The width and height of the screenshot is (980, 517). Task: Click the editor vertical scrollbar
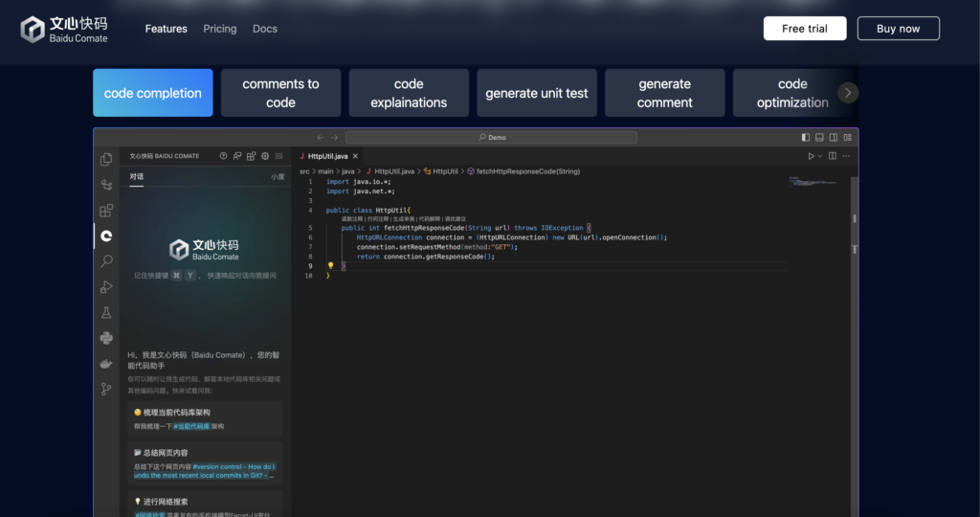click(855, 347)
